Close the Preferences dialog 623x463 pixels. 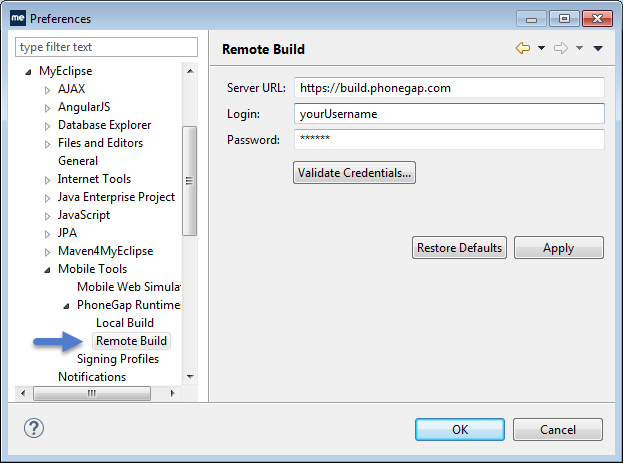click(x=597, y=18)
